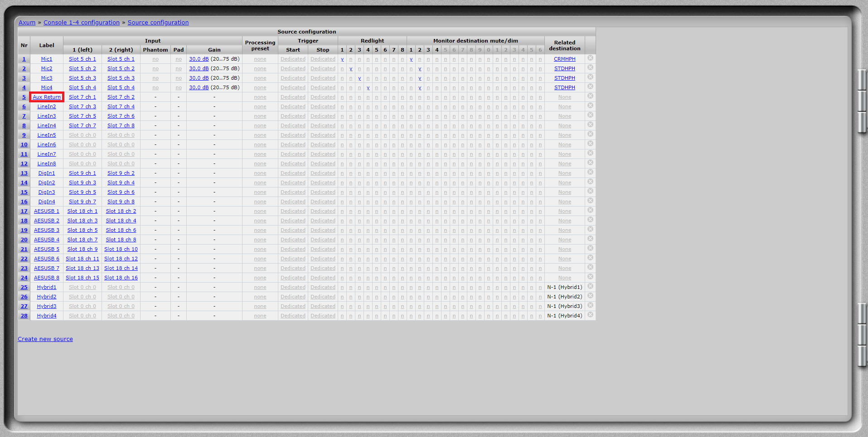Open Mic2 related destination STDHPH selector
Viewport: 868px width, 437px height.
pos(564,69)
